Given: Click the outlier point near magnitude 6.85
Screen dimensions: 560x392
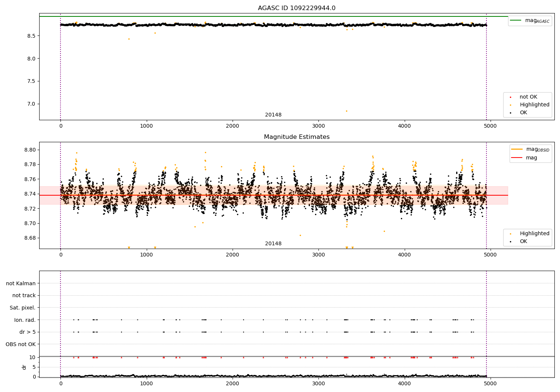Looking at the screenshot, I should coord(346,111).
